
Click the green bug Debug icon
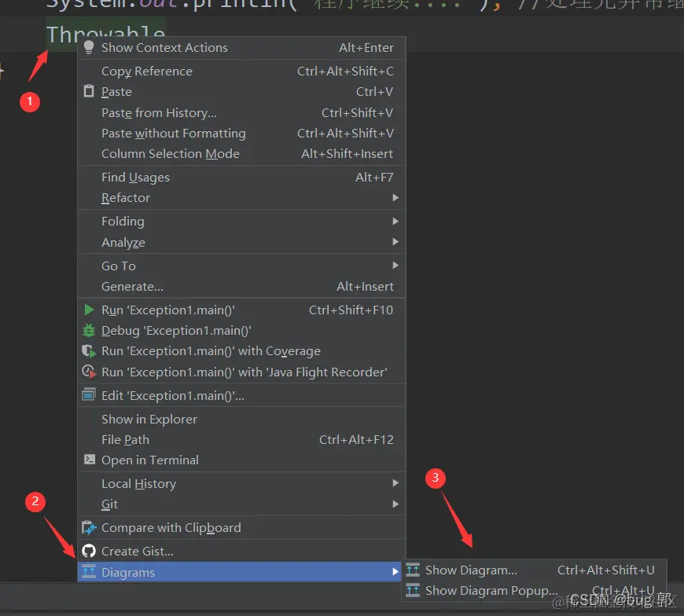(x=89, y=331)
